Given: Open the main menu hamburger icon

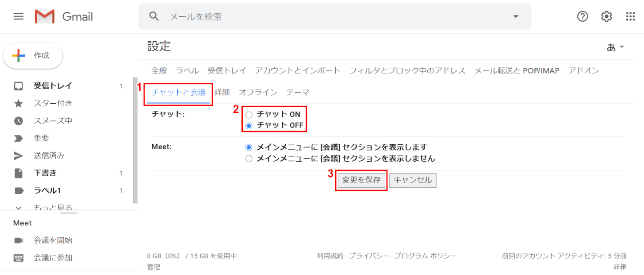Looking at the screenshot, I should click(18, 16).
